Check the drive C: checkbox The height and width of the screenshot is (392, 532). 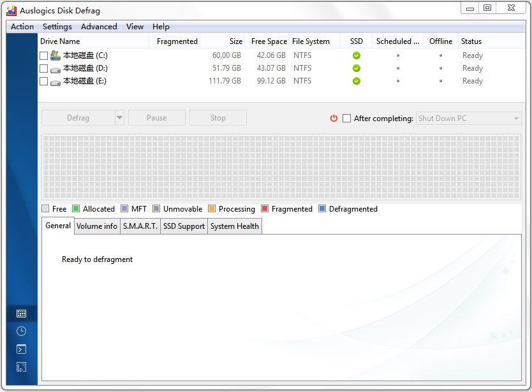[x=44, y=55]
